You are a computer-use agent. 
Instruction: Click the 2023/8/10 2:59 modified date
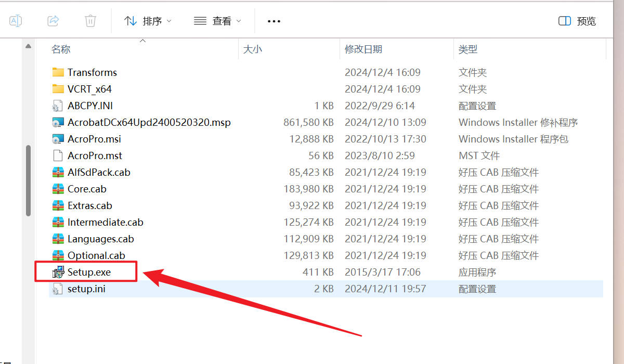[380, 155]
